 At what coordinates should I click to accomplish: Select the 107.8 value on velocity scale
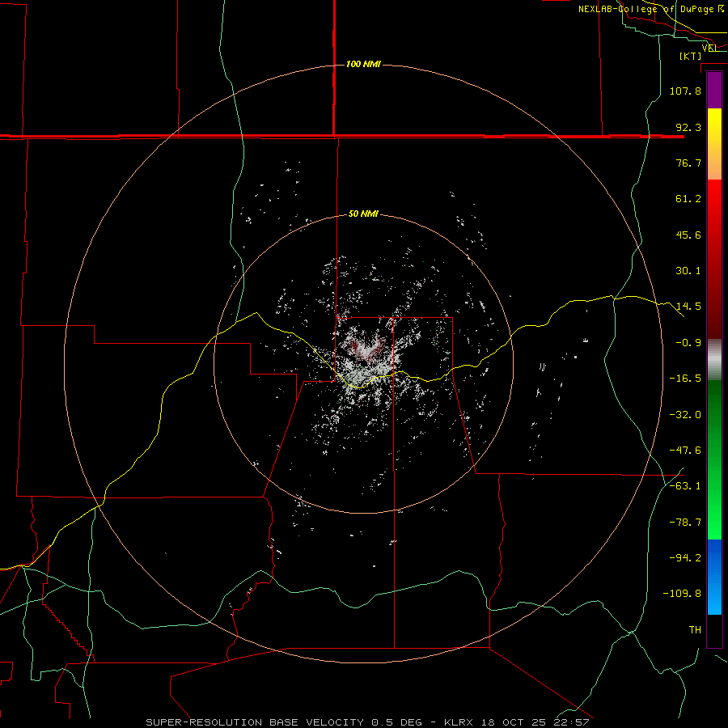(x=685, y=91)
